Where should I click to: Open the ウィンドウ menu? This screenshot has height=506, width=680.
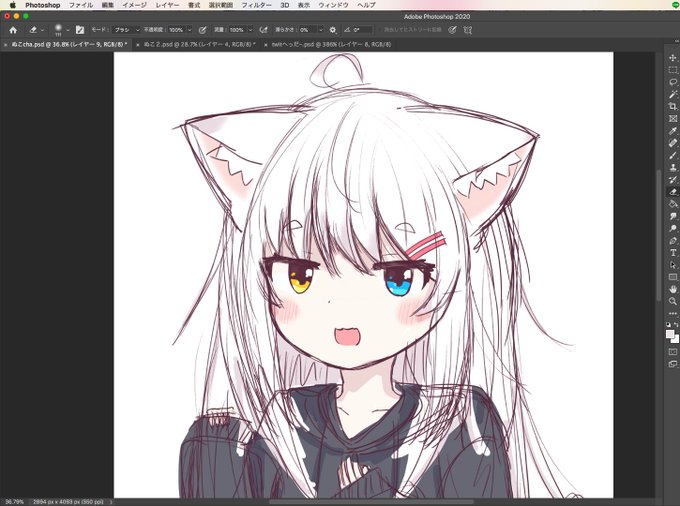(333, 5)
